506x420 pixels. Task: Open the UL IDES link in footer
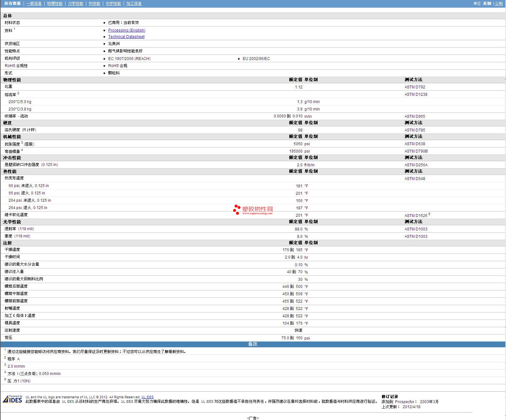(148, 397)
